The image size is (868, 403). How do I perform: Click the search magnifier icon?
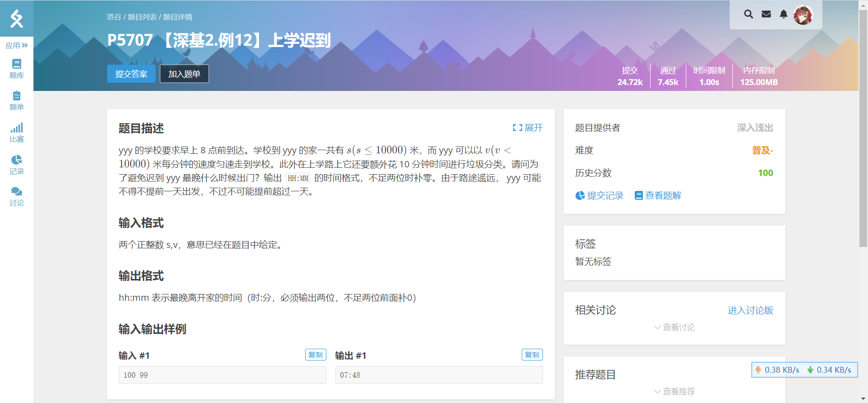[749, 14]
